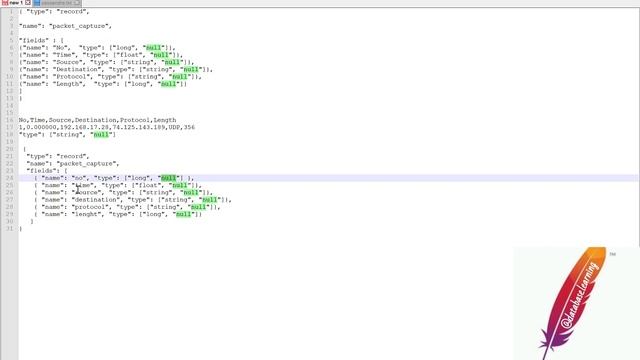Click the data row containing 192.168.17.28

click(107, 127)
